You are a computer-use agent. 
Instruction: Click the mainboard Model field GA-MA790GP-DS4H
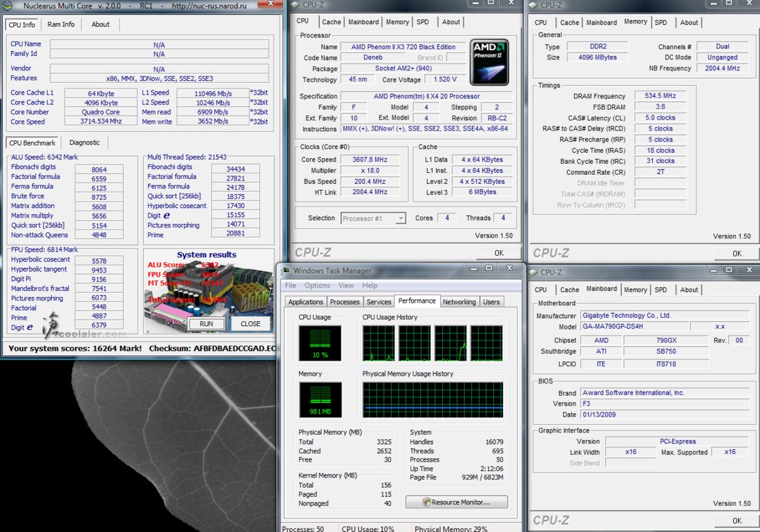(x=634, y=327)
